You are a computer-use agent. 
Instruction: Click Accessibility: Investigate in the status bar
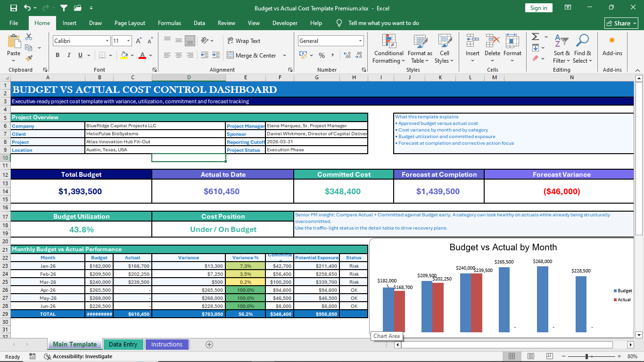(x=78, y=356)
